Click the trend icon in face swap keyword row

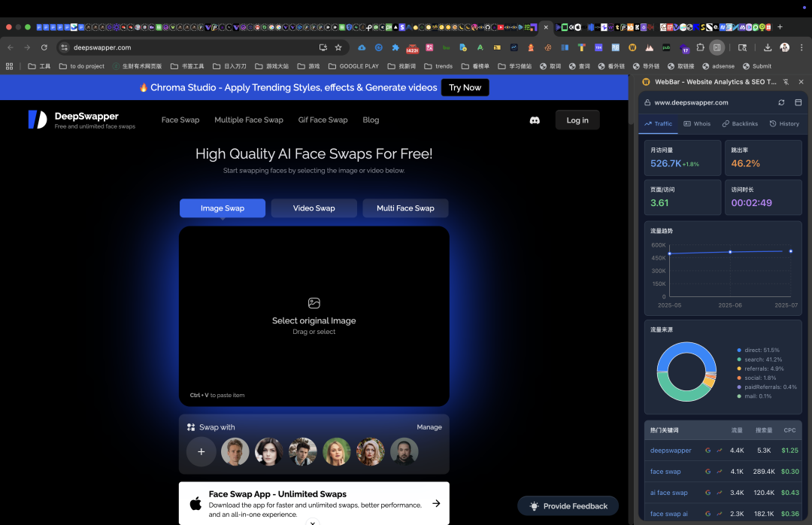point(720,472)
